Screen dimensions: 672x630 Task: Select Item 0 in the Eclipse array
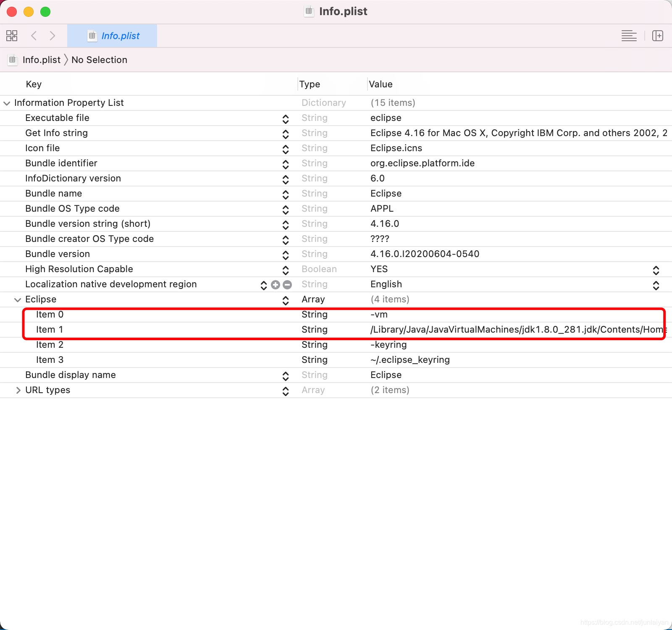(x=50, y=315)
